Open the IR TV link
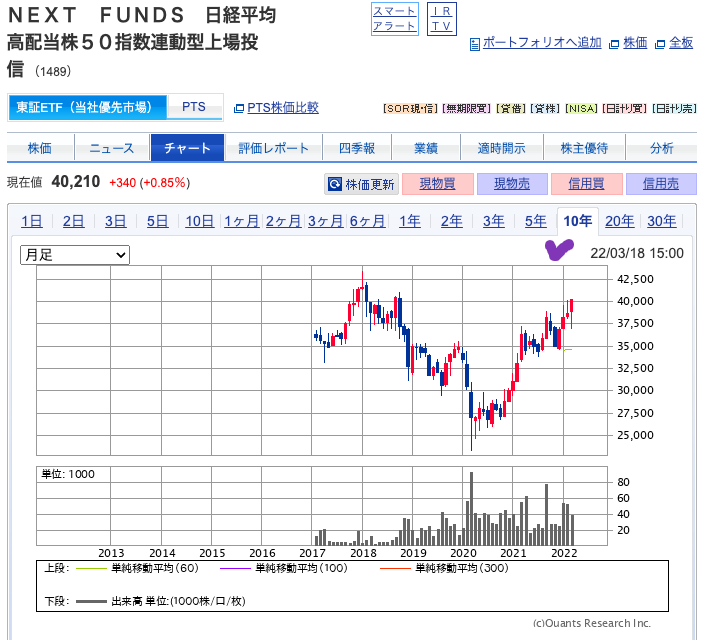703x640 pixels. coord(442,18)
